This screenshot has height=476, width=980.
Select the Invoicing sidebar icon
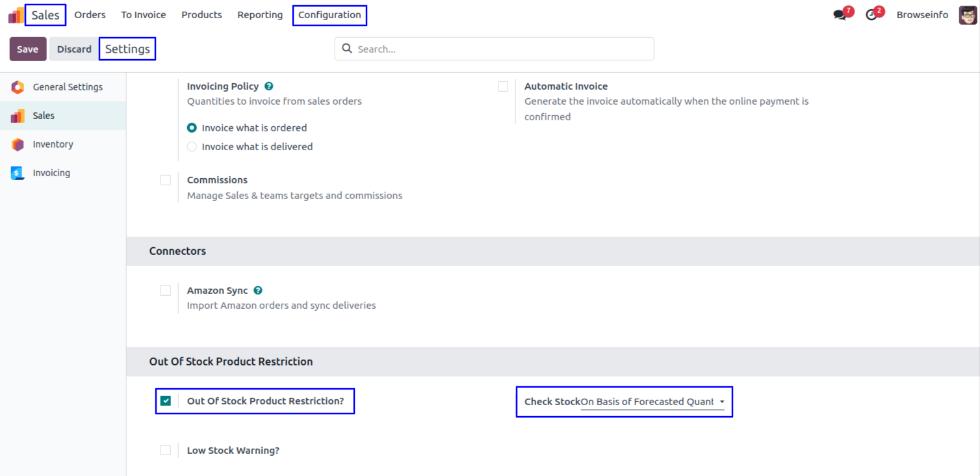pos(18,173)
